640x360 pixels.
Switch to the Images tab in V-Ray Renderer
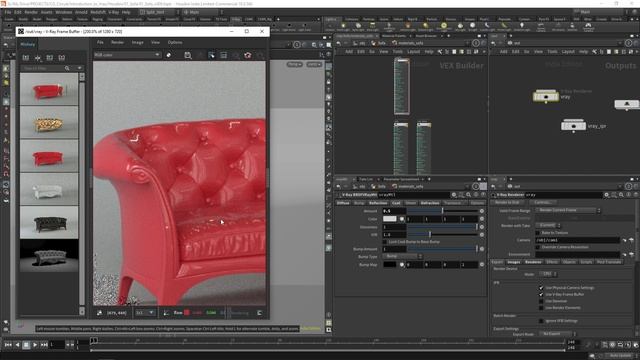click(x=513, y=262)
